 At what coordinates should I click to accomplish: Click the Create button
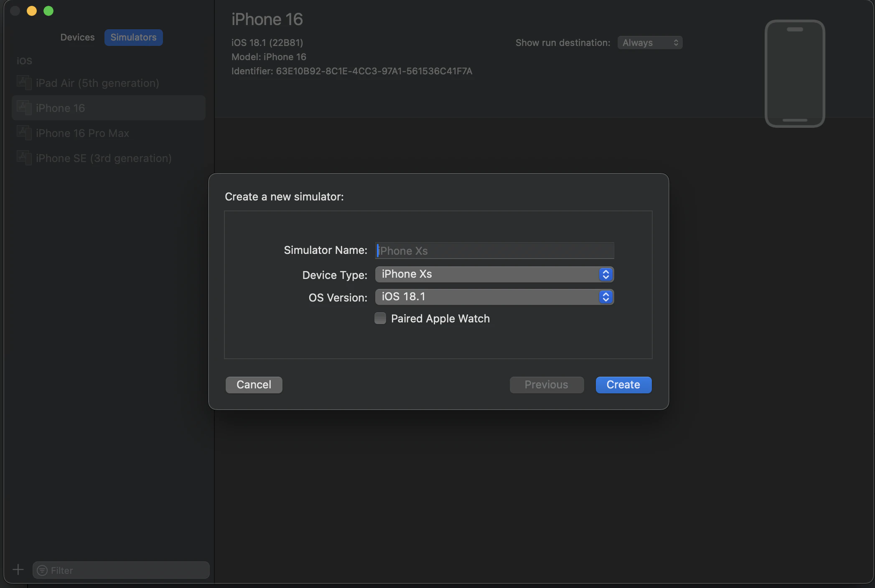point(623,385)
